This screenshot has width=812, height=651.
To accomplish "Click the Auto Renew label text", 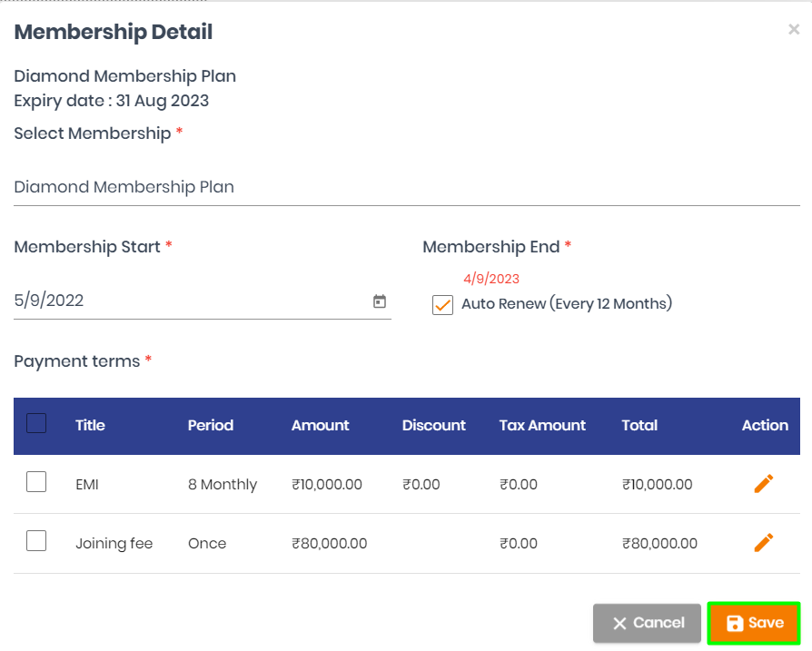I will coord(567,304).
